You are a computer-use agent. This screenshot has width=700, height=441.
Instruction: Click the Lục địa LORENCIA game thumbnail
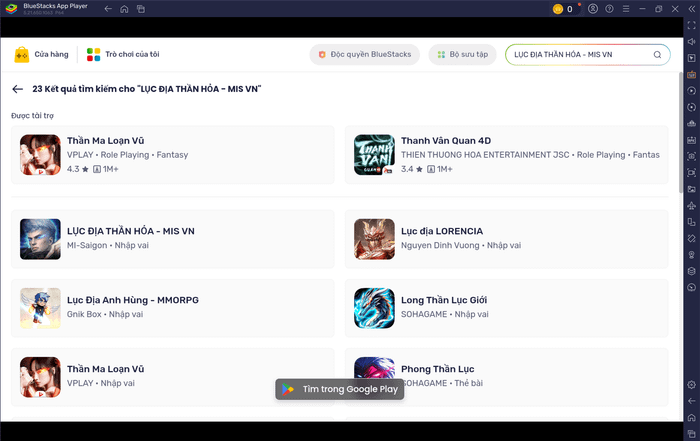coord(374,239)
